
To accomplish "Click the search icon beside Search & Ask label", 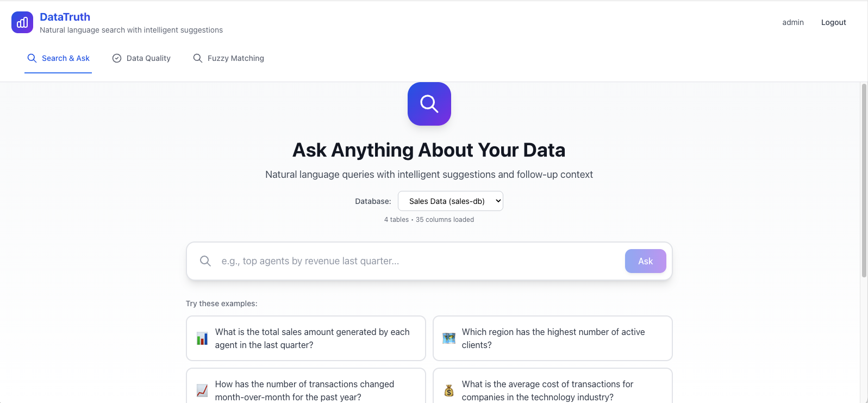I will [32, 58].
